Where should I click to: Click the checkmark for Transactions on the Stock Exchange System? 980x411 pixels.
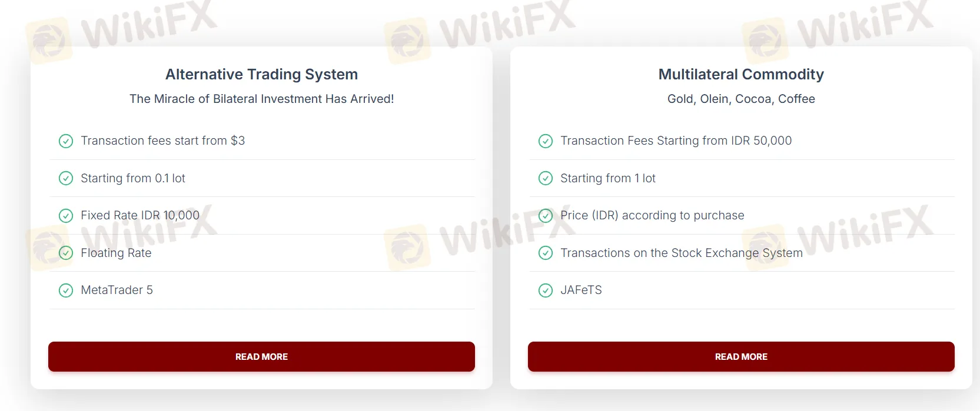click(546, 253)
